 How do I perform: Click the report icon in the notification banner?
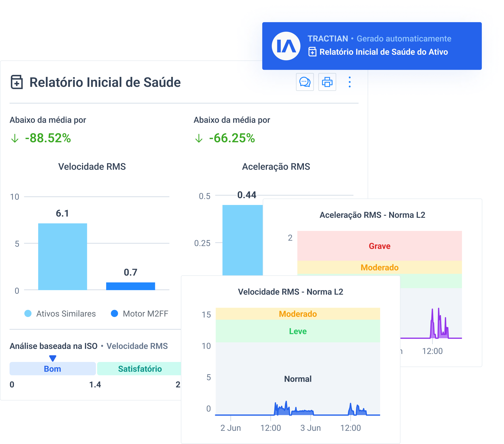click(313, 52)
